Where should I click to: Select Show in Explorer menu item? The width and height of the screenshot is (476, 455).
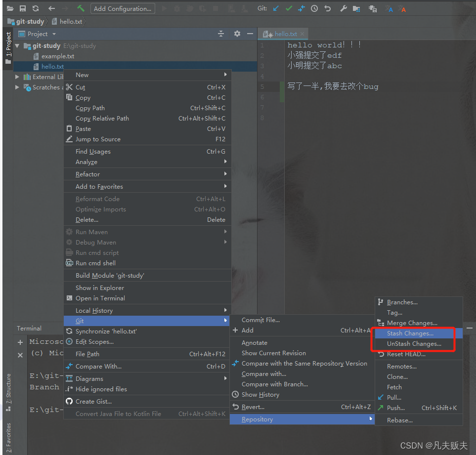[x=147, y=288]
